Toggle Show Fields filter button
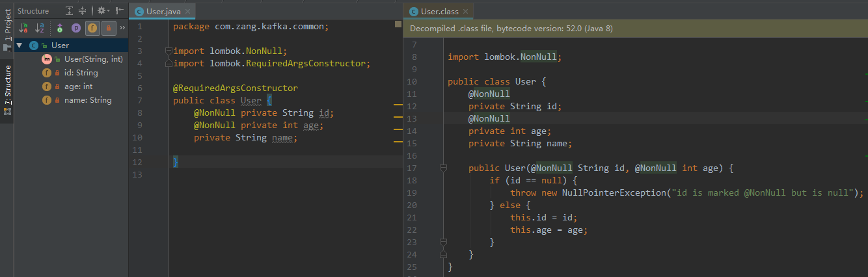The width and height of the screenshot is (868, 277). coord(93,28)
